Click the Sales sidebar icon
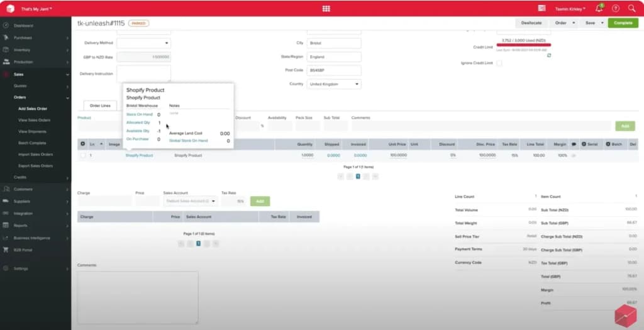This screenshot has height=330, width=644. [6, 74]
